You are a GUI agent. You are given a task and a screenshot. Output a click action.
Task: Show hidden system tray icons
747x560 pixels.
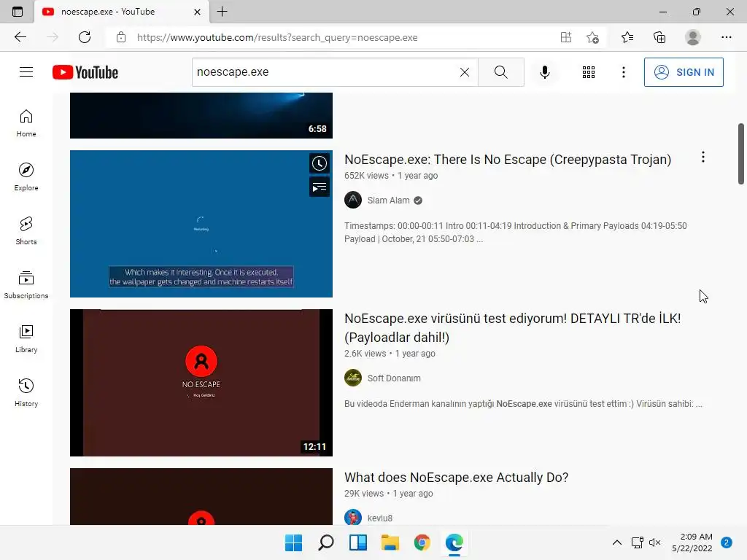[616, 542]
